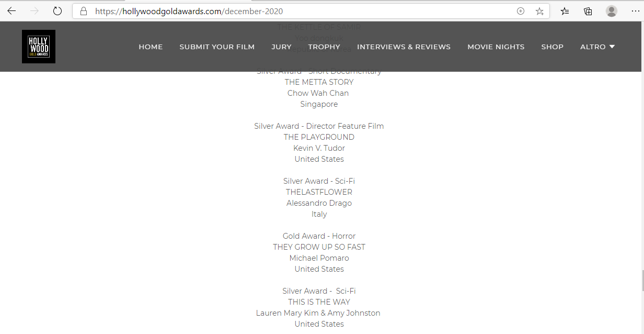Go to the TROPHY page

pyautogui.click(x=324, y=47)
